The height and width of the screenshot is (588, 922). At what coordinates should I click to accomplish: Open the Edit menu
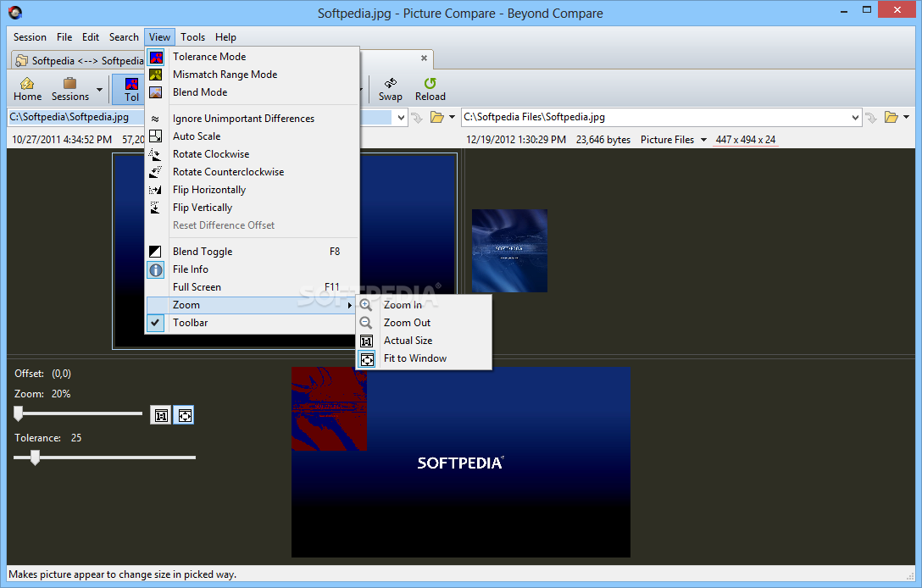coord(91,37)
